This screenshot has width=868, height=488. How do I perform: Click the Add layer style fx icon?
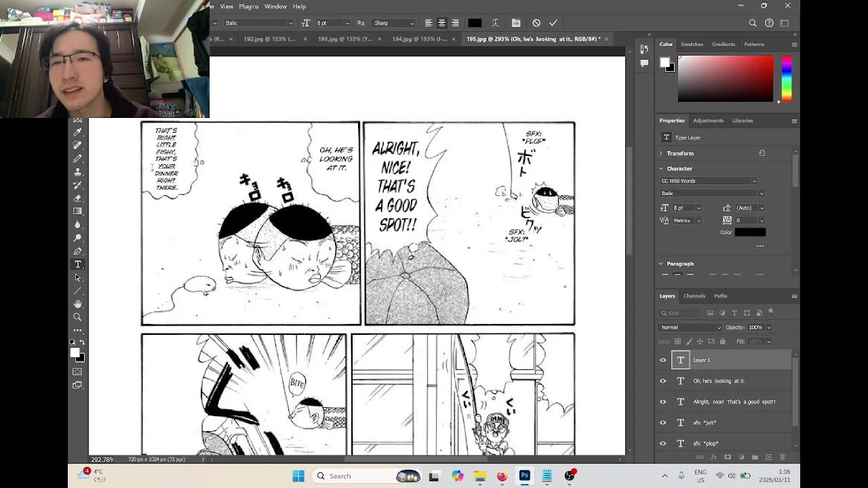(713, 457)
